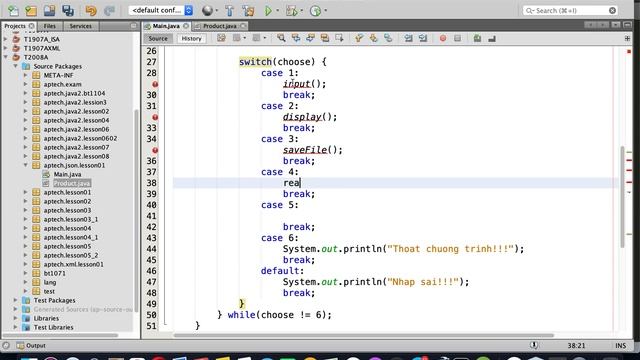Click the Build Project hammer icon

point(229,11)
